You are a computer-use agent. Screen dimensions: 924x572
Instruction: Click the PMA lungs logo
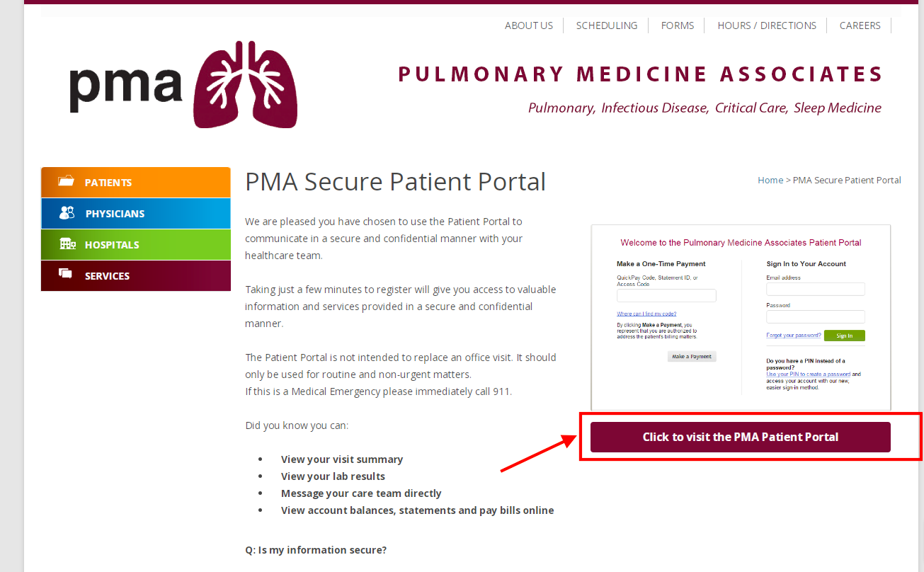point(183,84)
